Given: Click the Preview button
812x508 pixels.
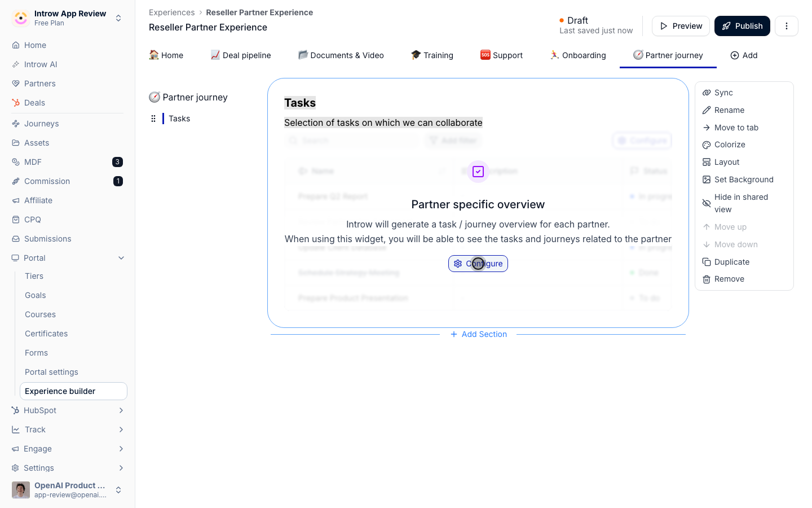Looking at the screenshot, I should 681,26.
